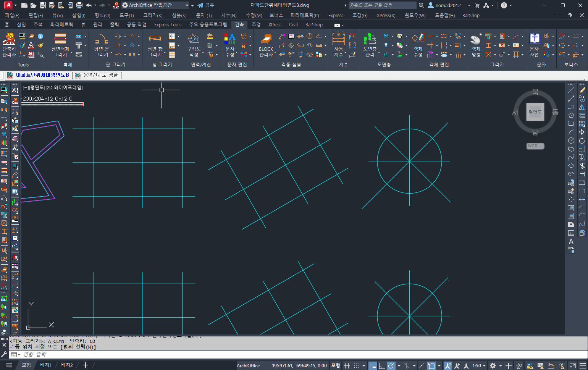
Task: Open the workspace settings gear in status bar
Action: pos(493,365)
